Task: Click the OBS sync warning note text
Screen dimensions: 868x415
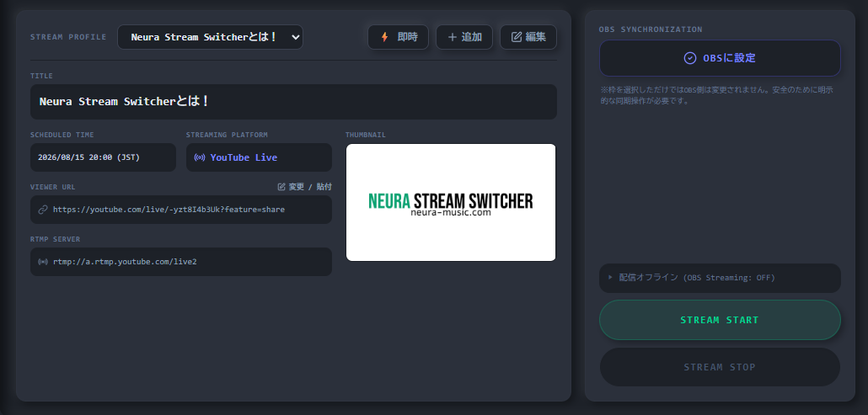Action: [717, 95]
